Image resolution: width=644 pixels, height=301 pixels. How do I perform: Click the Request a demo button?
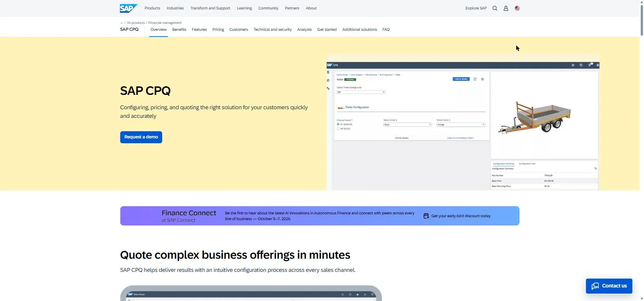click(x=141, y=137)
